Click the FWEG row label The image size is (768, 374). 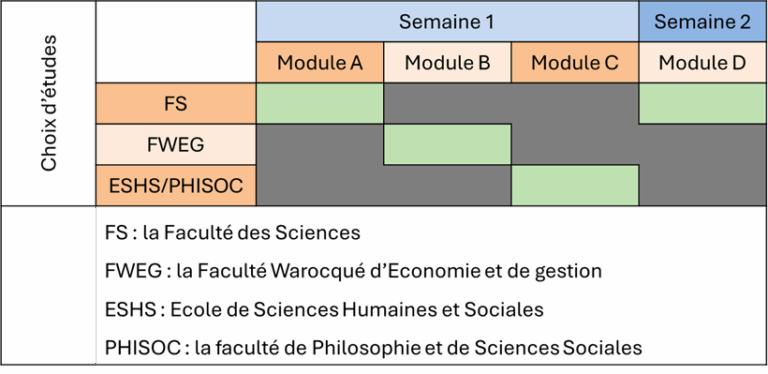point(176,144)
